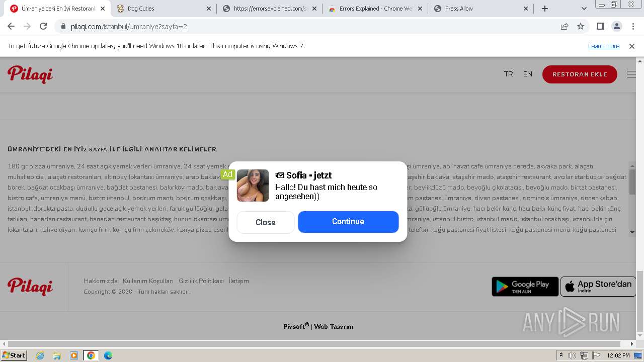644x362 pixels.
Task: Click the Pilaqi header logo
Action: [30, 74]
